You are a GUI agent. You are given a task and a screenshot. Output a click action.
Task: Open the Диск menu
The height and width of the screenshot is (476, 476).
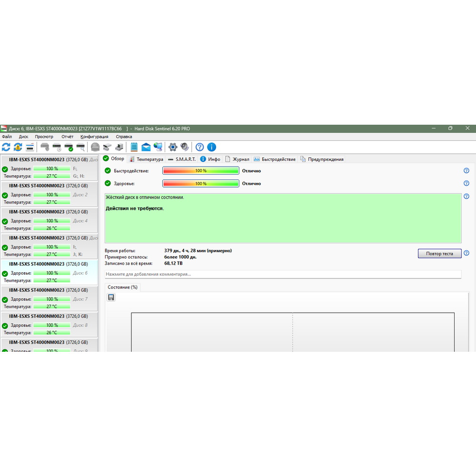23,137
